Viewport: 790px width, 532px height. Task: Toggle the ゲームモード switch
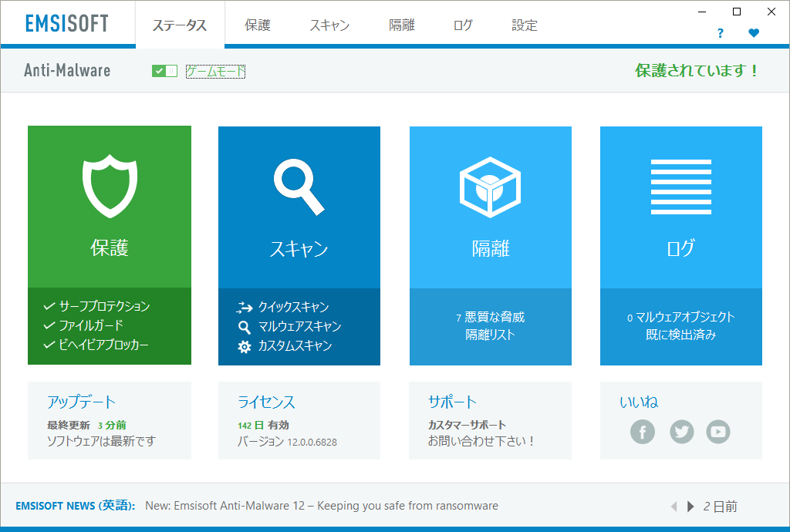[x=164, y=70]
